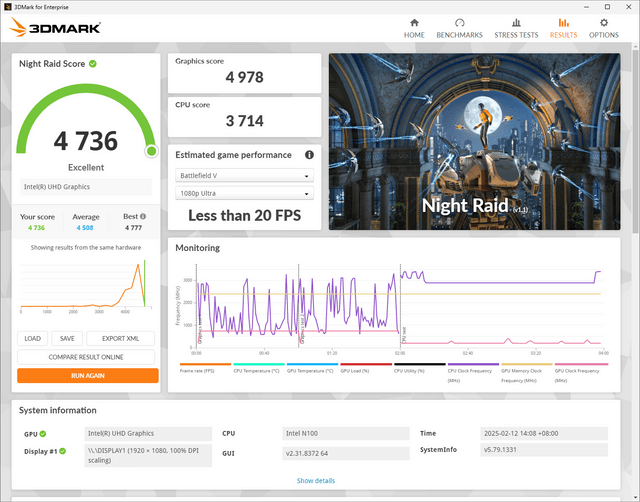This screenshot has width=640, height=502.
Task: Click the vertical scrollbar on the right
Action: click(636, 143)
